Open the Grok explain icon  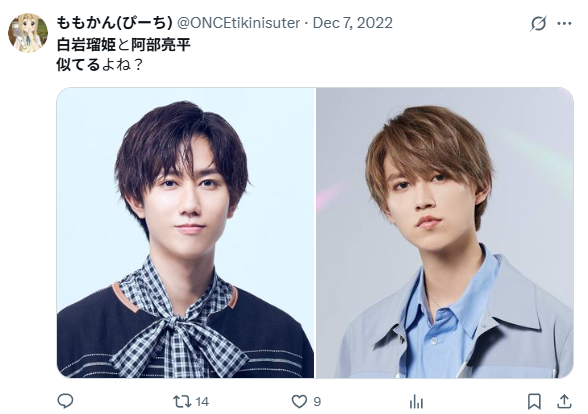coord(538,24)
